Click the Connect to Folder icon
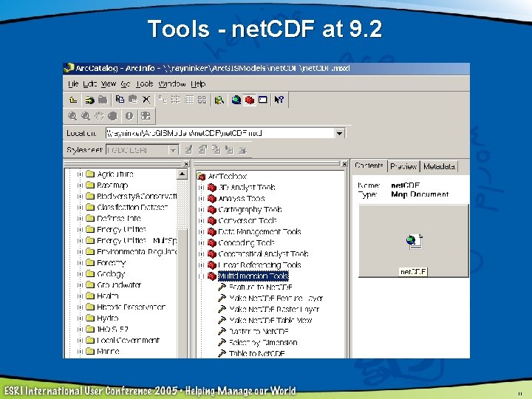532x399 pixels. coord(89,100)
